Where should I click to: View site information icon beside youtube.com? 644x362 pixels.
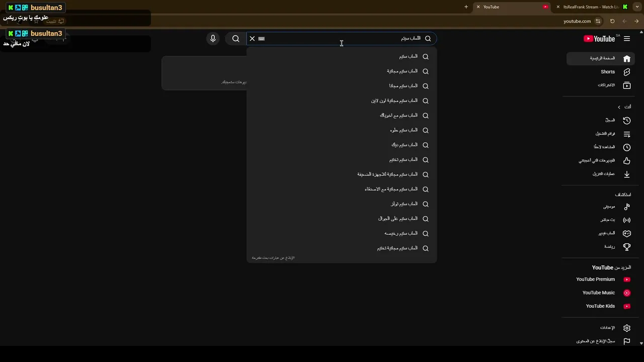point(598,21)
